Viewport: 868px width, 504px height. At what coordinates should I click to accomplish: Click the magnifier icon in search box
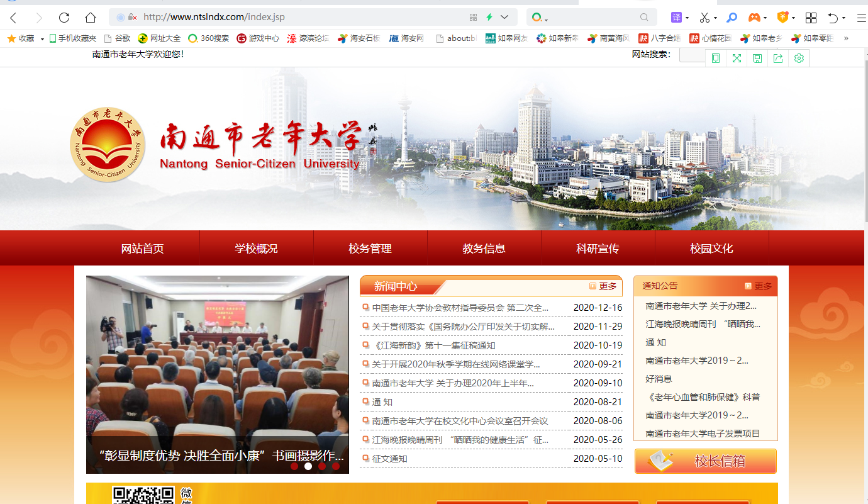tap(644, 17)
